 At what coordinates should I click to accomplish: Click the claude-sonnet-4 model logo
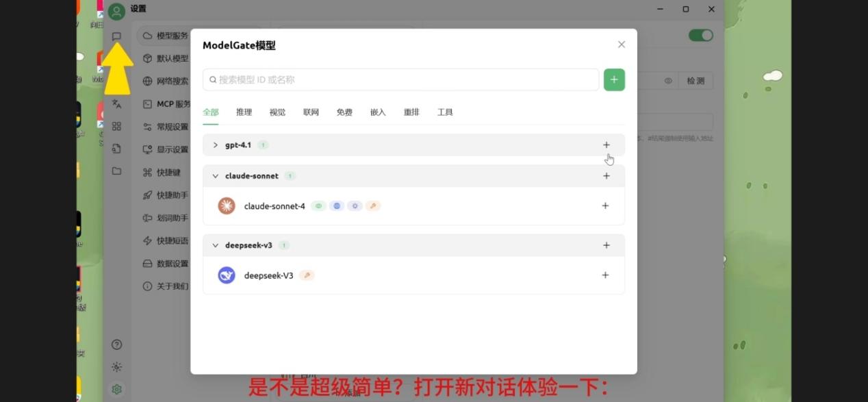227,205
